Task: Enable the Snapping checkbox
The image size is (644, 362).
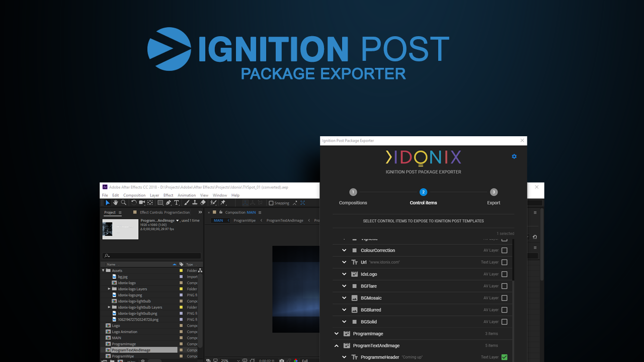Action: 271,203
